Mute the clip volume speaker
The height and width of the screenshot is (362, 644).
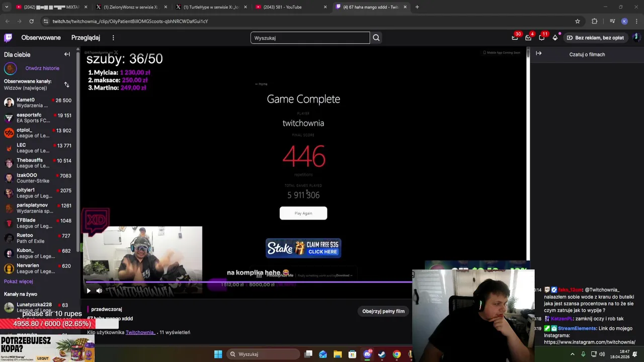[99, 291]
